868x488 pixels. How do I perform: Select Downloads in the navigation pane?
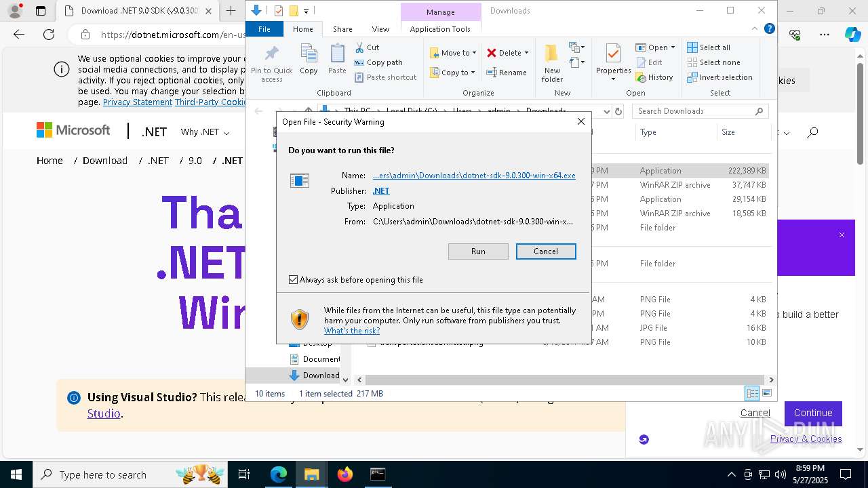point(314,375)
